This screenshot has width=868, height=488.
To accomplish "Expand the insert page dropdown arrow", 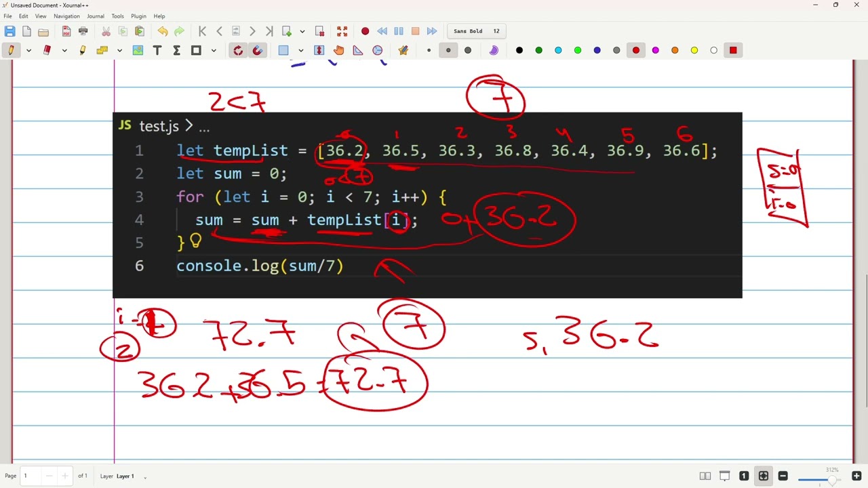I will pos(302,31).
